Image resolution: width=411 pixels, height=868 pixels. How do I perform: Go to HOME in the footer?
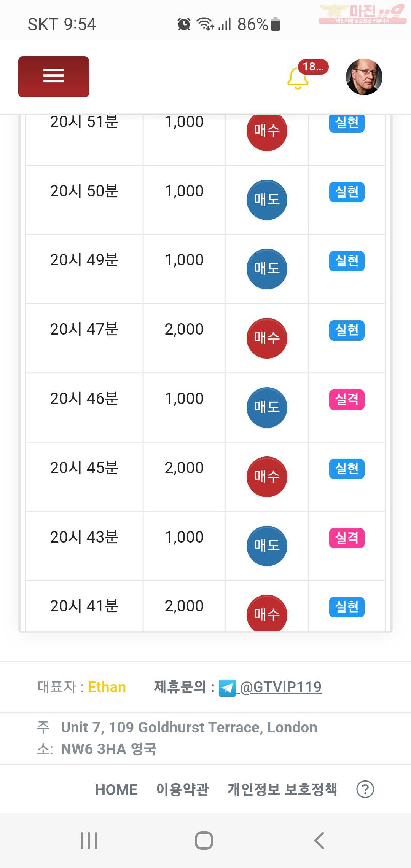116,790
